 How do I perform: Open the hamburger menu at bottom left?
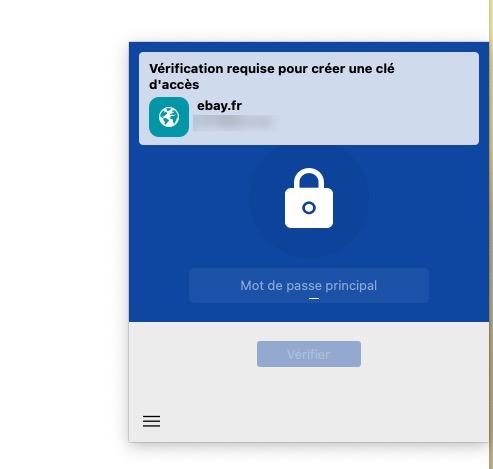tap(152, 421)
